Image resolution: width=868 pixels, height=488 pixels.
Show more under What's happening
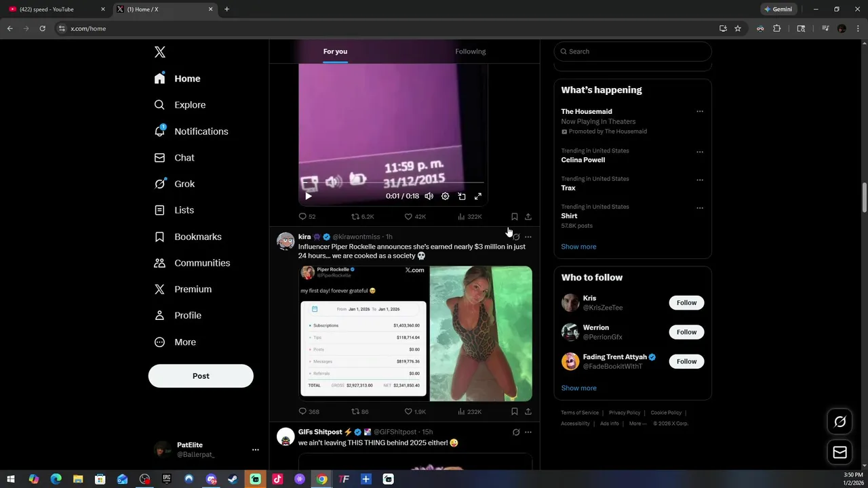tap(578, 247)
